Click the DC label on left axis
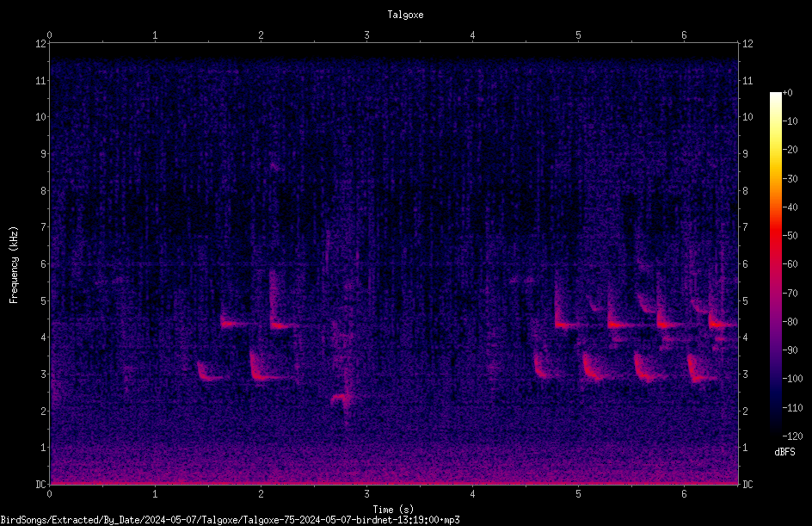This screenshot has width=812, height=526. [x=41, y=484]
